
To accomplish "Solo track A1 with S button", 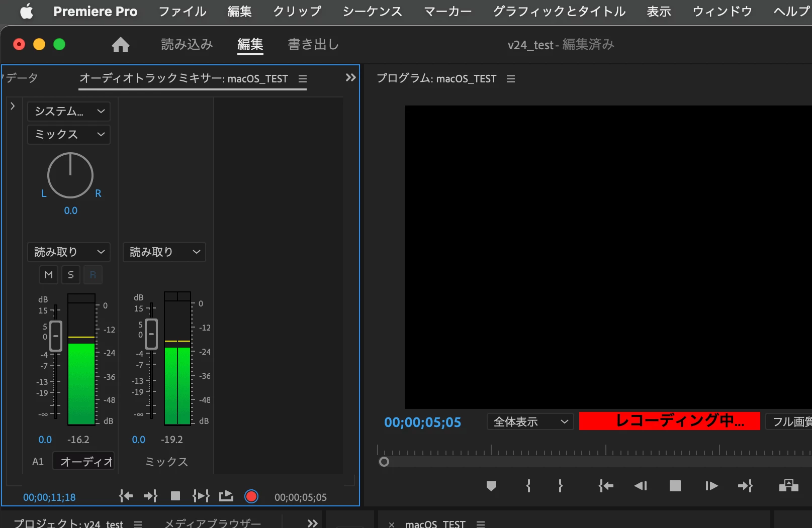I will (71, 275).
